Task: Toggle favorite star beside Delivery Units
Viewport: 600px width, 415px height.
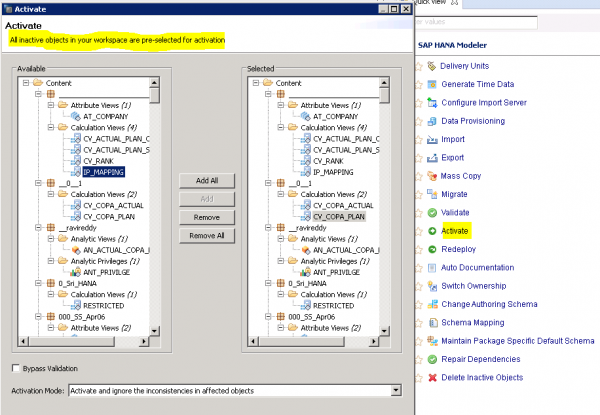Action: coord(419,67)
